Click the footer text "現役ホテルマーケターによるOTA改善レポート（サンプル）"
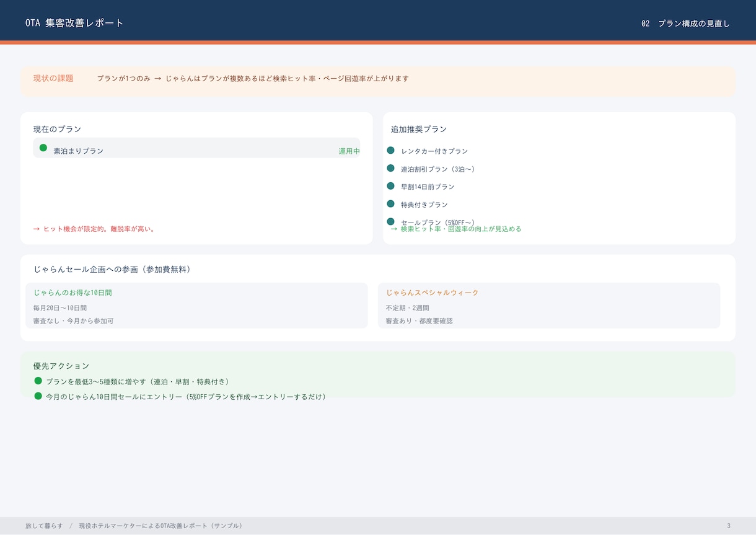Viewport: 756px width, 535px height. (x=160, y=526)
